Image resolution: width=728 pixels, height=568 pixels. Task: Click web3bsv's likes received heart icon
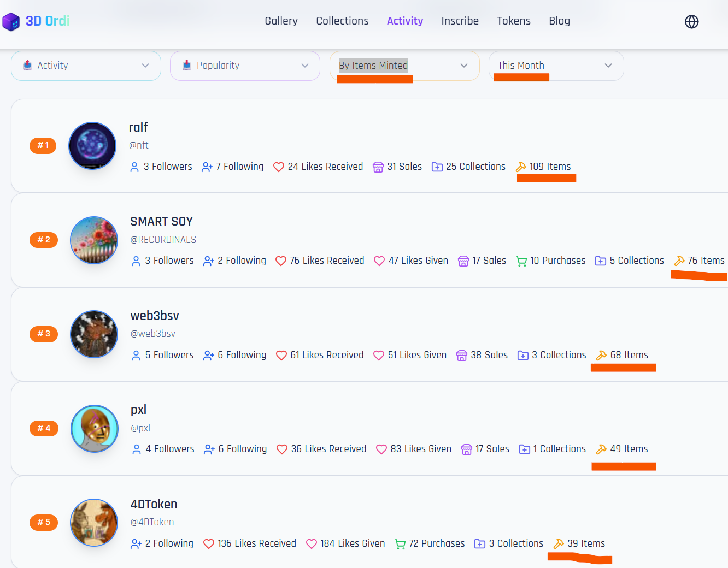point(281,356)
